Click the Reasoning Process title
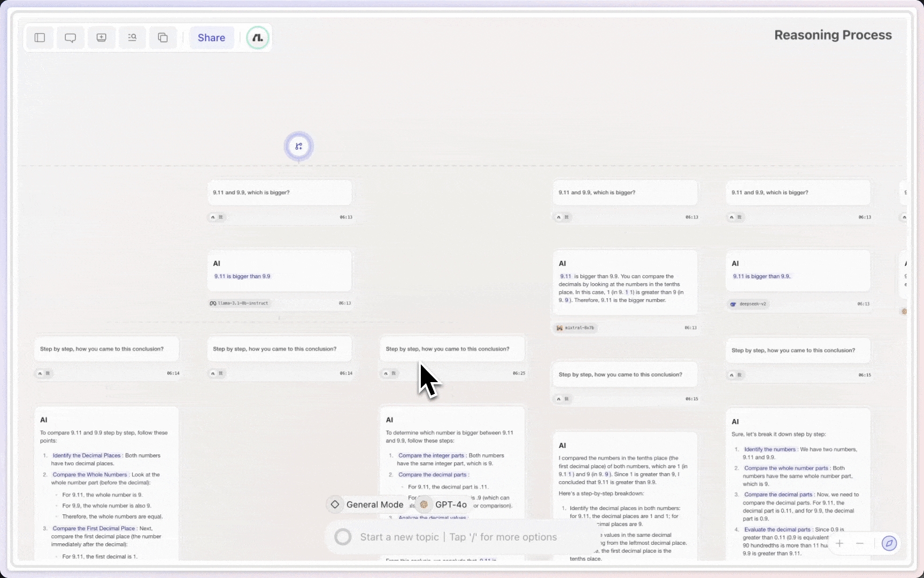Screen dimensions: 924x578 click(x=833, y=35)
